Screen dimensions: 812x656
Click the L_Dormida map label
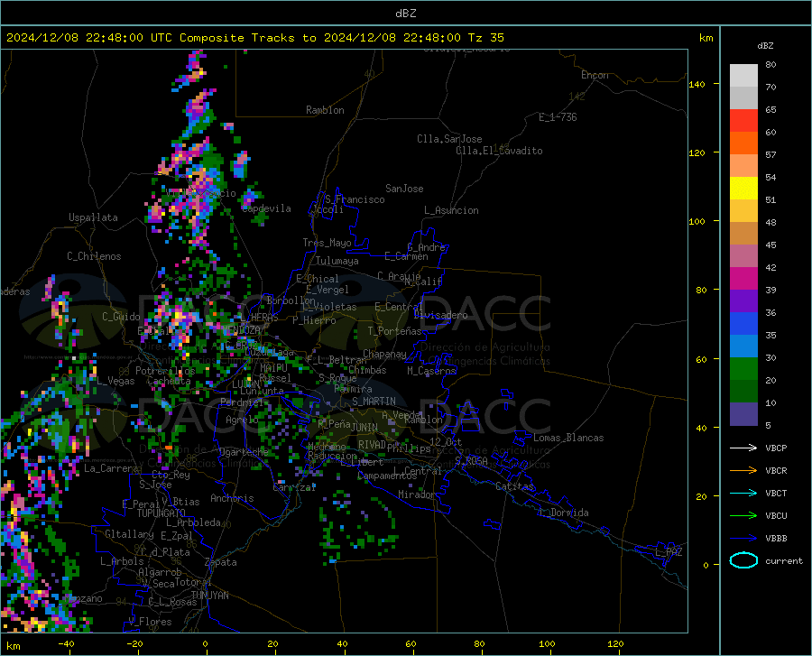click(563, 513)
